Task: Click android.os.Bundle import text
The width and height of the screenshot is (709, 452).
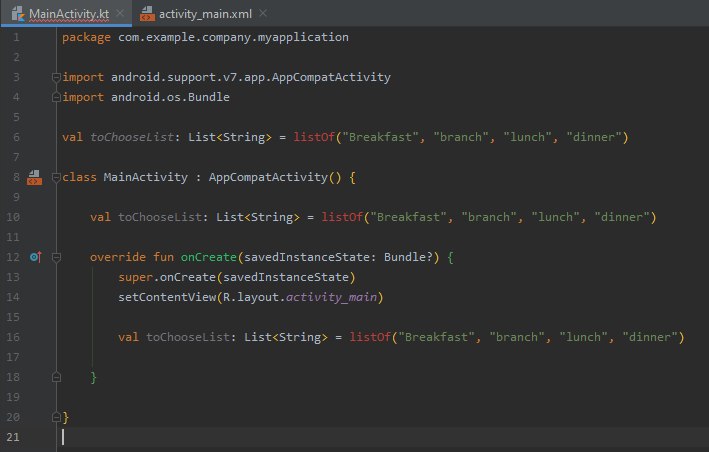Action: (x=170, y=97)
